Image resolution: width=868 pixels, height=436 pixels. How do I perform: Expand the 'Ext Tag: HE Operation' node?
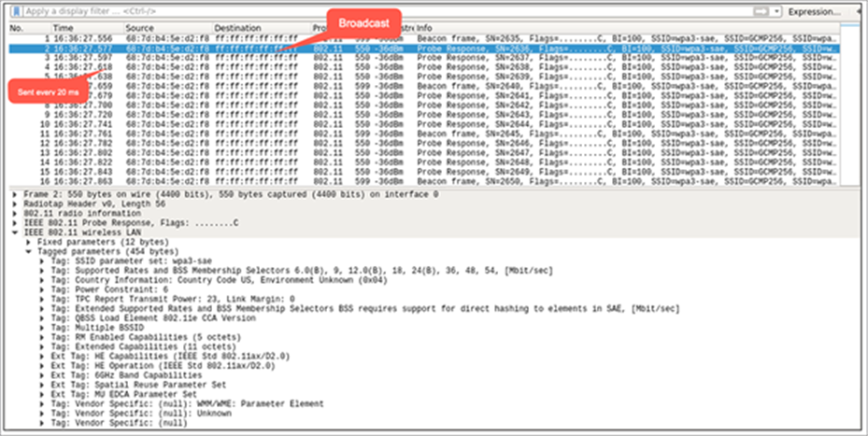click(42, 366)
